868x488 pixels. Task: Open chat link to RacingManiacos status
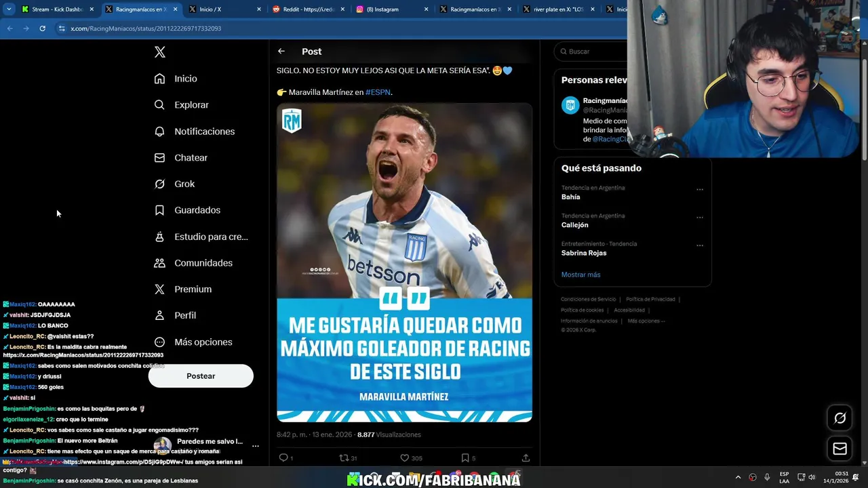click(83, 355)
